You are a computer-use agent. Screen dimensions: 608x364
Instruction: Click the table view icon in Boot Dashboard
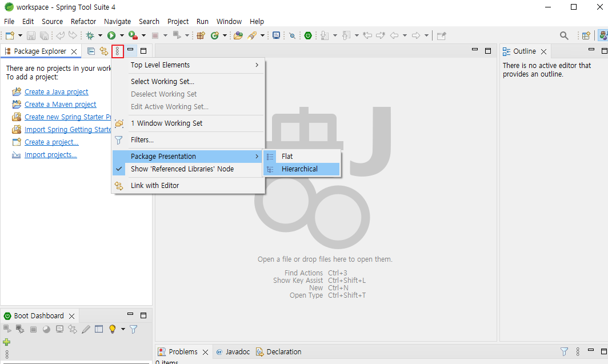tap(99, 329)
